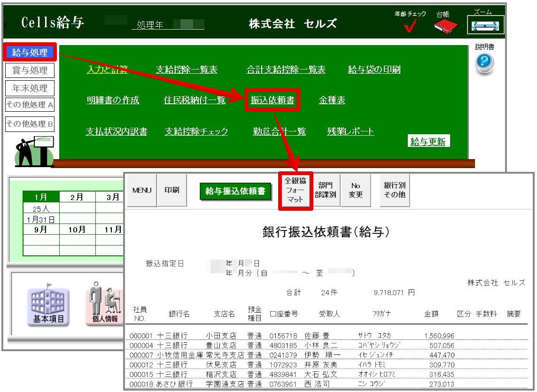The image size is (537, 392).
Task: Click the 部門部課別 button
Action: point(326,190)
